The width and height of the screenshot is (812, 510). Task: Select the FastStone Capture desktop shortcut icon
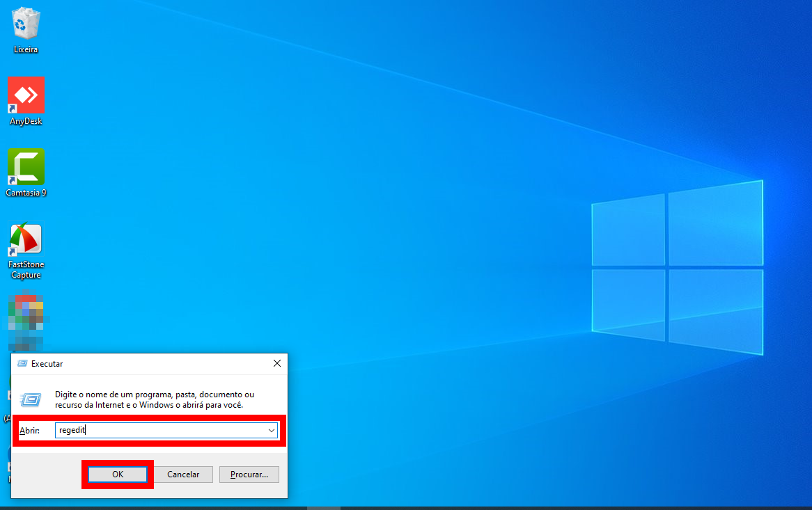tap(26, 239)
